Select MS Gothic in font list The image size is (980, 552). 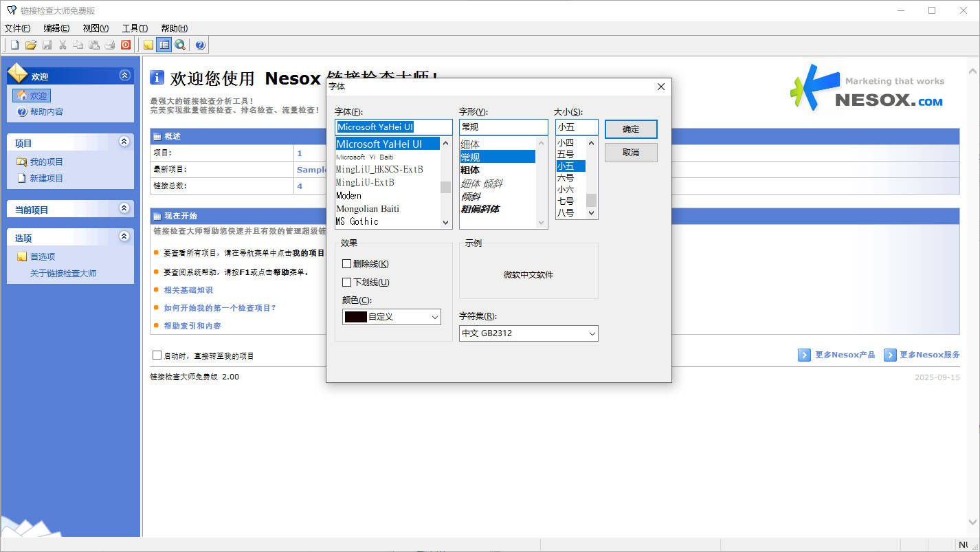(x=388, y=221)
